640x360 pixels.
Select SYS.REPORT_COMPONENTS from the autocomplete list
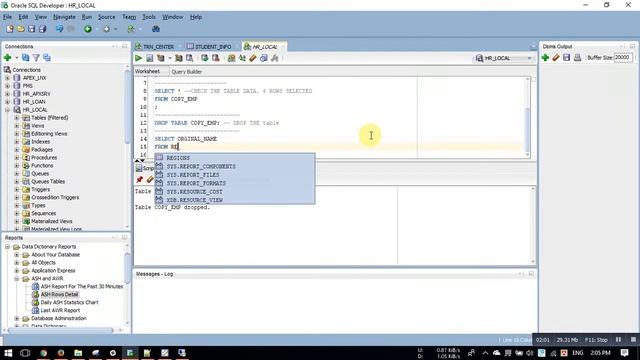235,167
